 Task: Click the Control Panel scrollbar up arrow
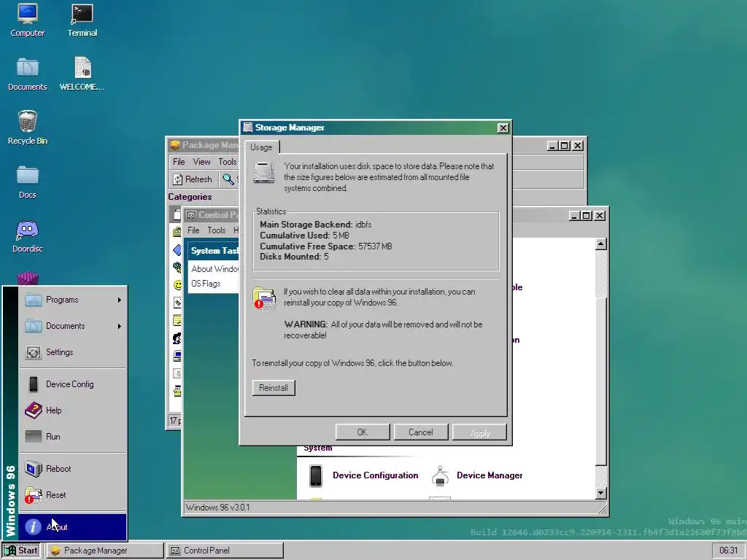click(601, 244)
